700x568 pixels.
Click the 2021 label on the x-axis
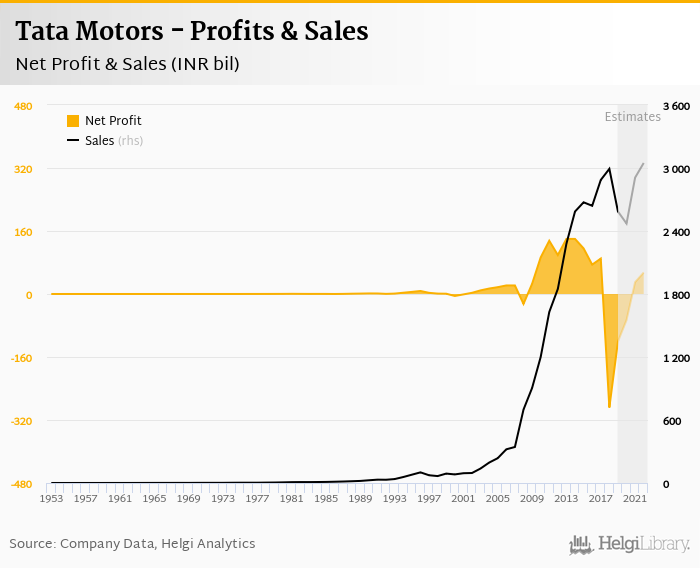(x=635, y=498)
